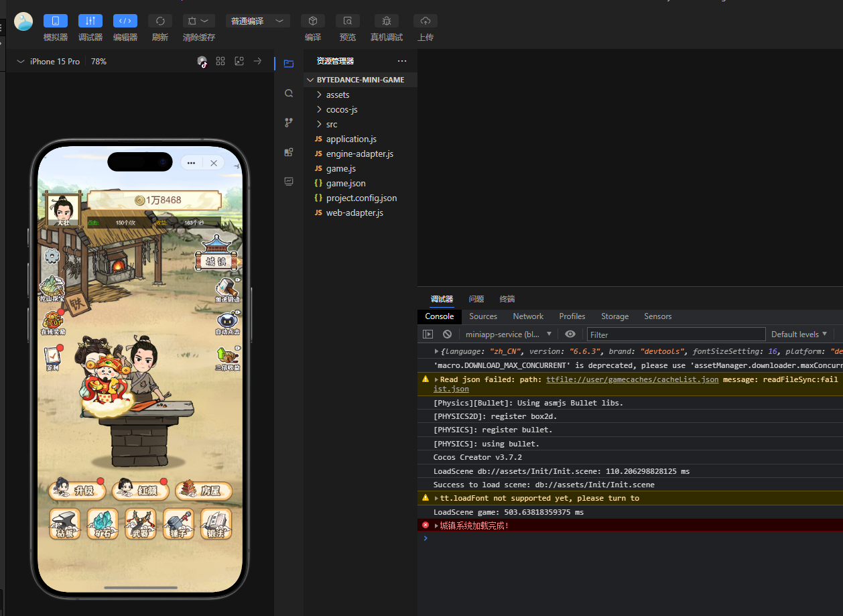This screenshot has height=616, width=843.
Task: Open application.js file
Action: pos(361,139)
